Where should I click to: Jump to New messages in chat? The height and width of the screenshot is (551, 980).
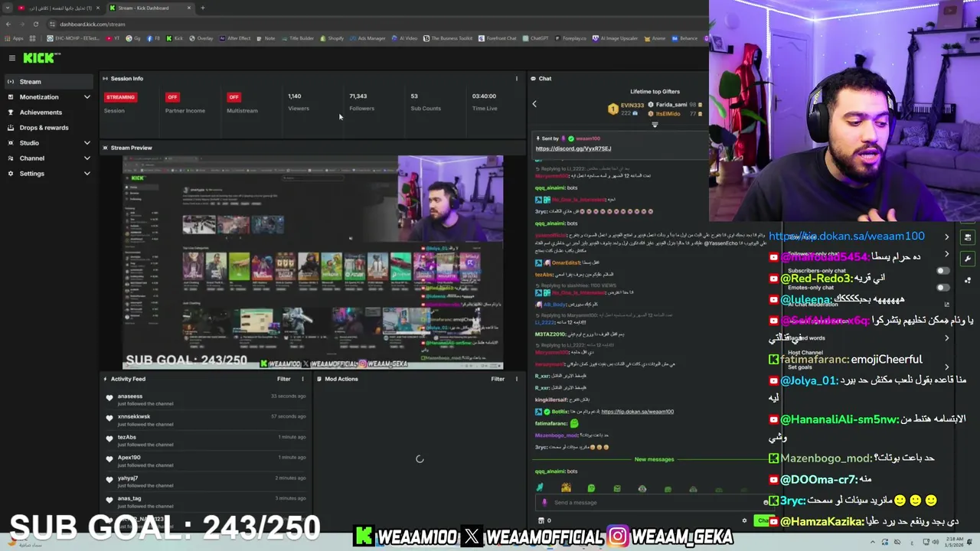tap(654, 459)
